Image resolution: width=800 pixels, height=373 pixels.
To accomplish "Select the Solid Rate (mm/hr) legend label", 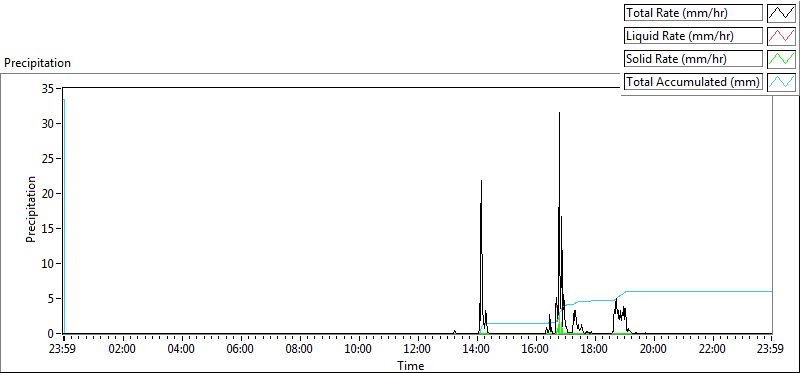I will 693,59.
